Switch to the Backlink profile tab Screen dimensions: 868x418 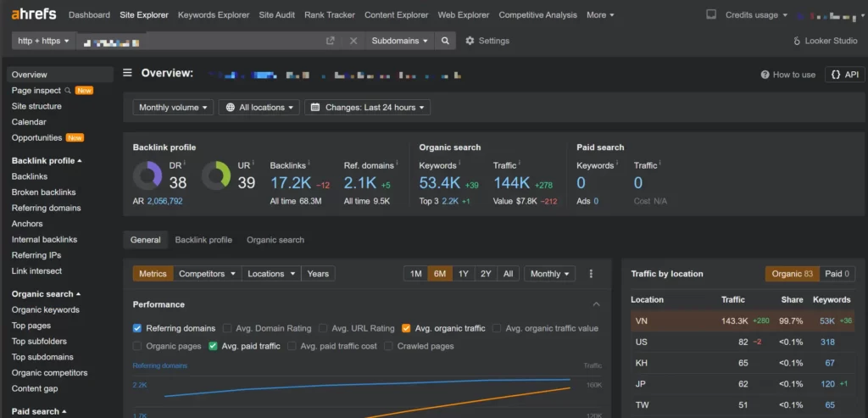(x=203, y=240)
